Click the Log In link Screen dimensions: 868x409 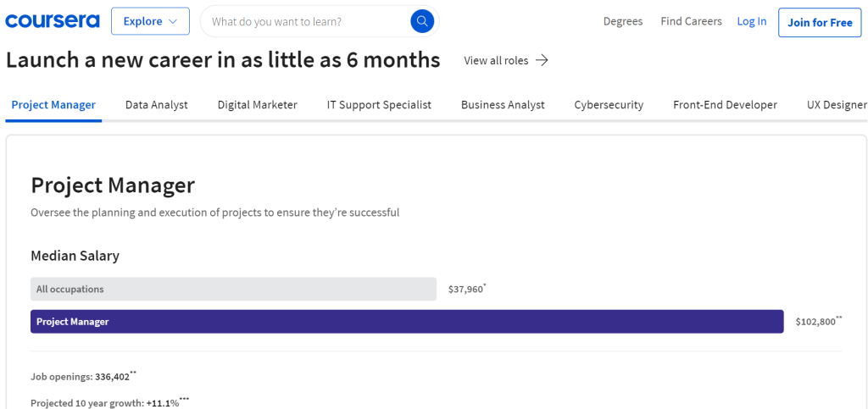tap(752, 21)
